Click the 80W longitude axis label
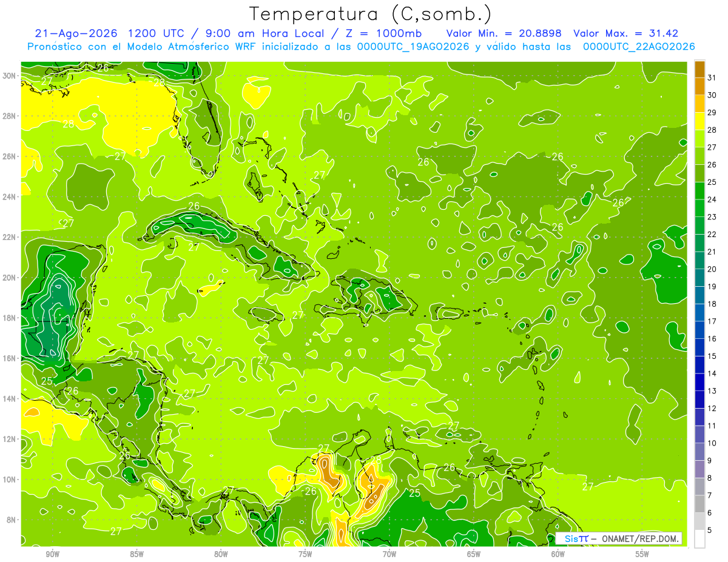 click(221, 554)
